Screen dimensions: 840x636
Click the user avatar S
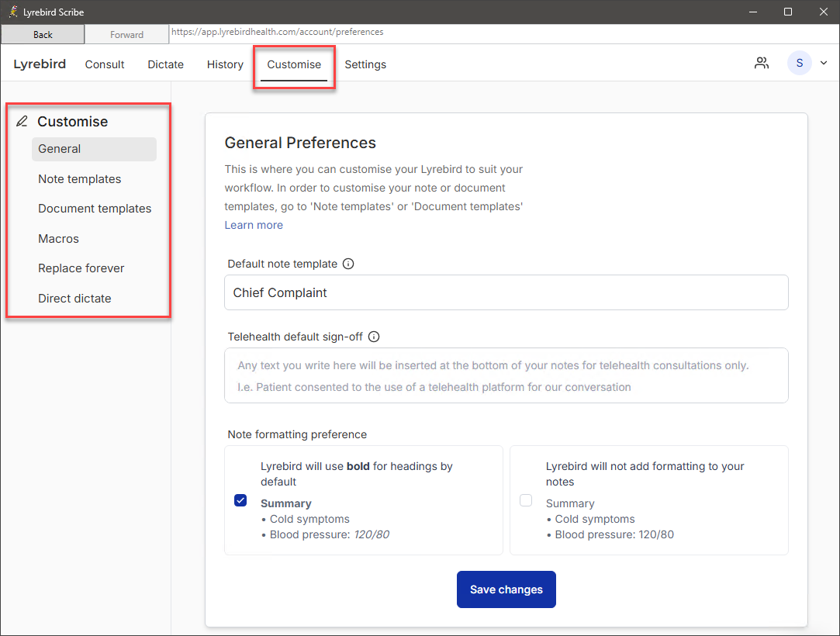[x=800, y=64]
